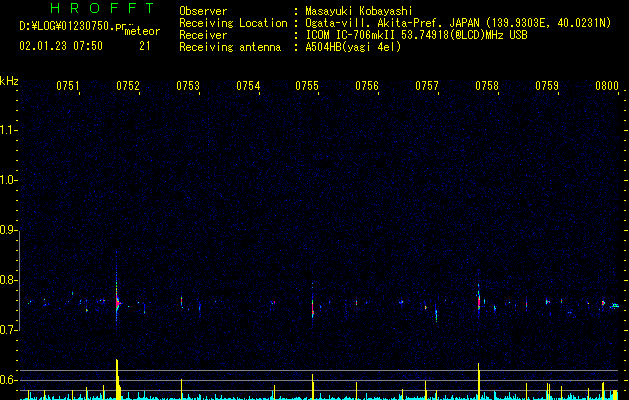Click the A504HB(yagi 4el) antenna text

click(x=353, y=47)
